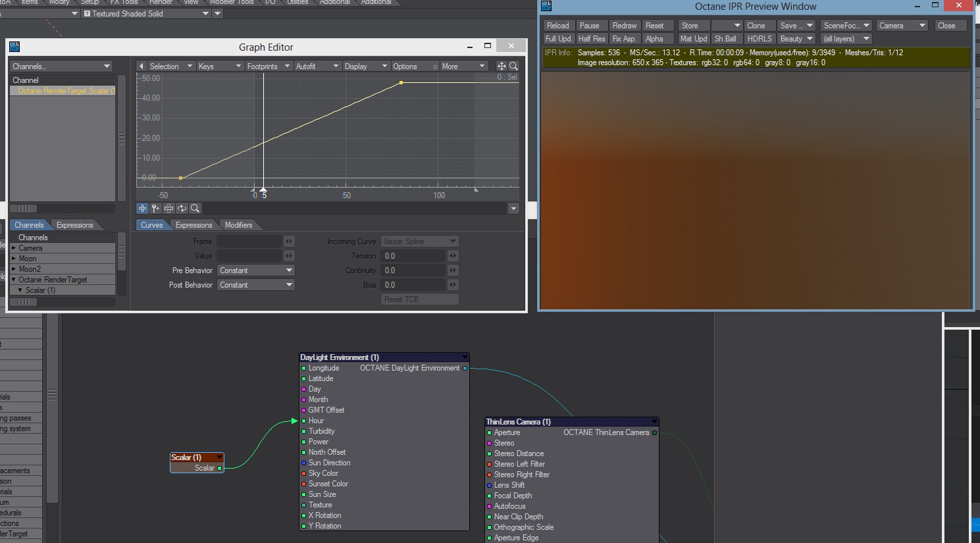Viewport: 980px width, 543px height.
Task: Click Reload in the Octane IPR window
Action: [558, 26]
